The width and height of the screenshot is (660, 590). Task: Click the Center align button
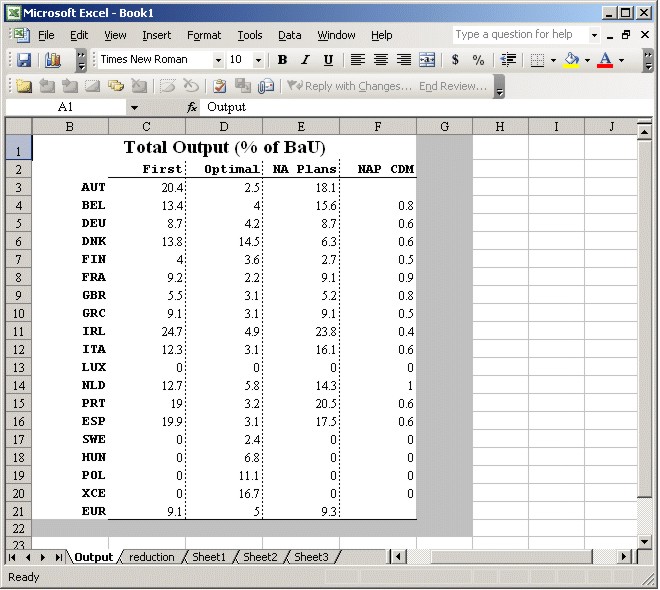[x=381, y=60]
